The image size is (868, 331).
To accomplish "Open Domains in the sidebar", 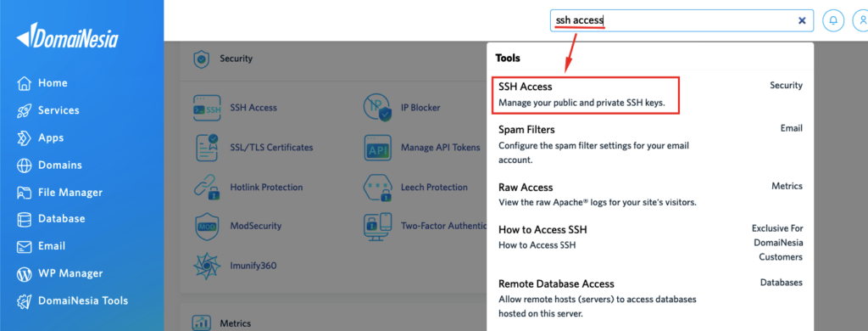I will pos(60,165).
